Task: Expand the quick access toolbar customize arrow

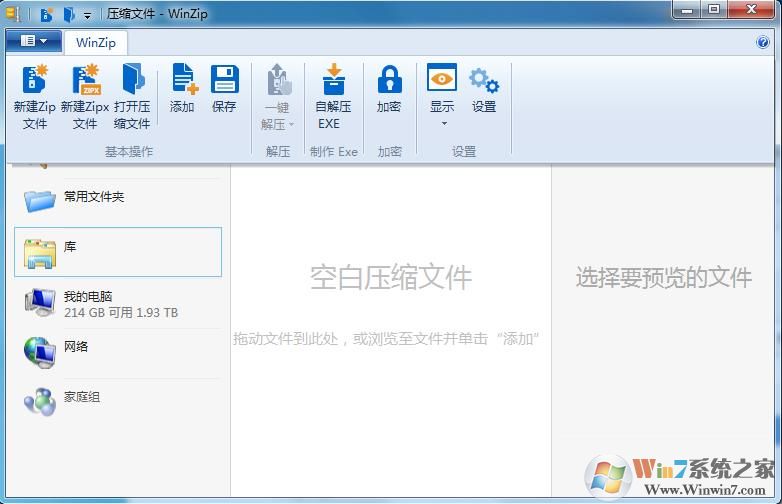Action: pos(88,15)
